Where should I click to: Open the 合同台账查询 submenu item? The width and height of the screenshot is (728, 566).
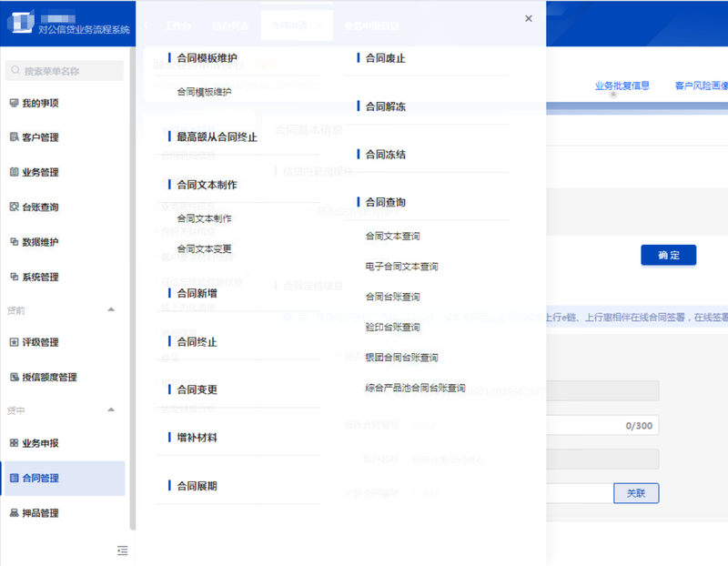click(x=392, y=297)
